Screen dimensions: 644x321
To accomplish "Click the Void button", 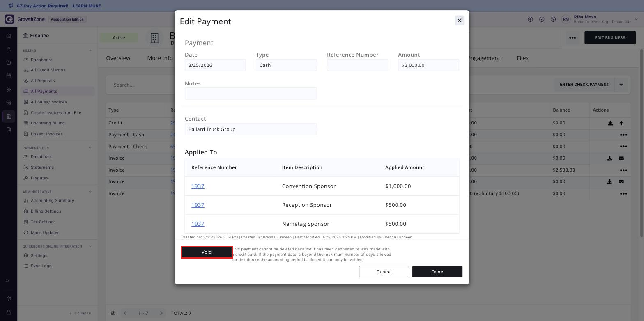I will [207, 252].
